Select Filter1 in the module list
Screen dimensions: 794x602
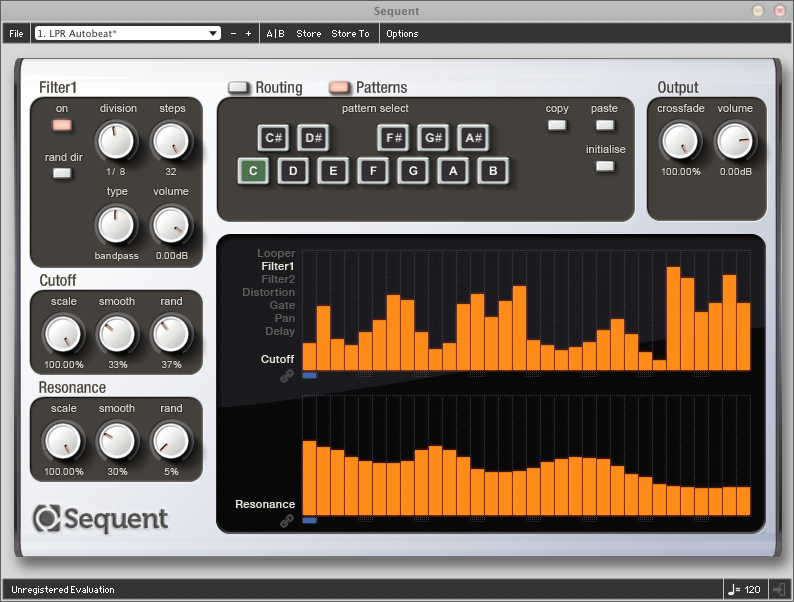coord(277,266)
